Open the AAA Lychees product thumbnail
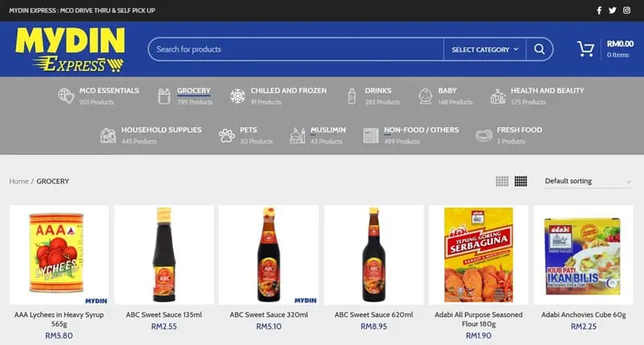 pyautogui.click(x=59, y=255)
